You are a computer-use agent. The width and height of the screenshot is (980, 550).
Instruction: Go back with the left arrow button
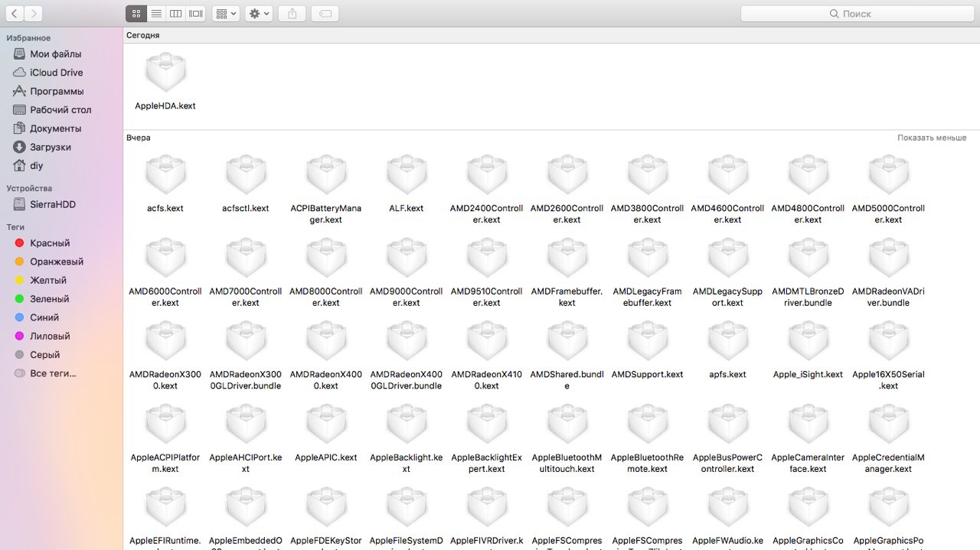tap(13, 14)
